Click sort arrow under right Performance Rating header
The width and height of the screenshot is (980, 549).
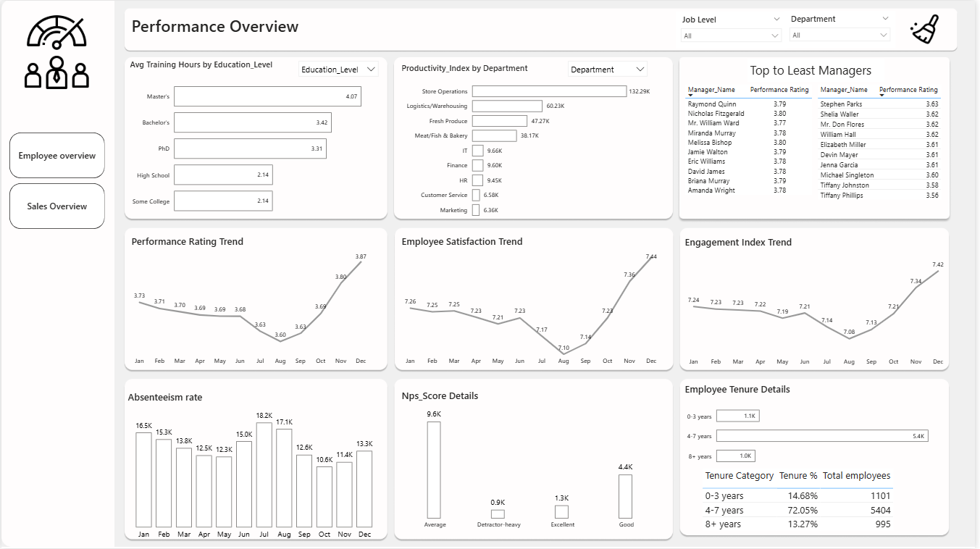tap(881, 96)
